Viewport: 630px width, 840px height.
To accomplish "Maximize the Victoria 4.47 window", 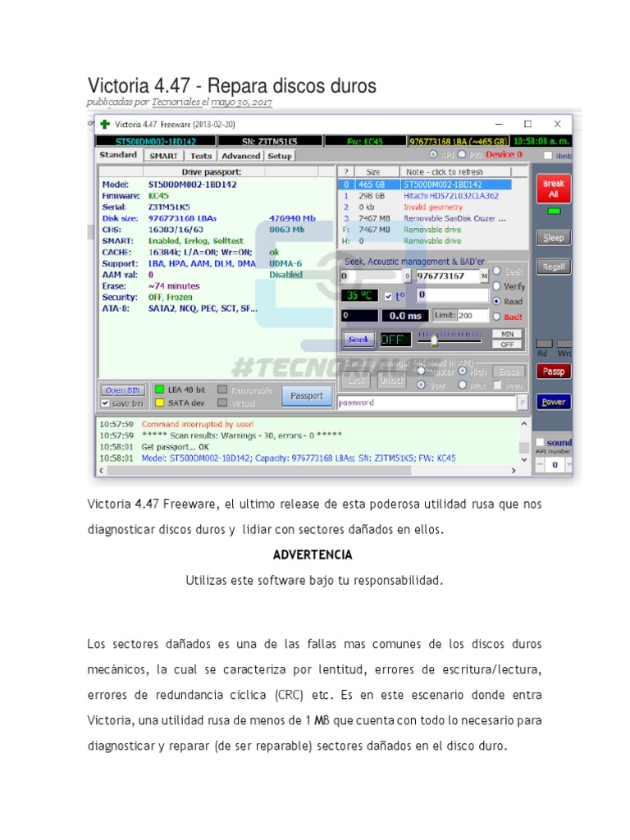I will click(x=527, y=124).
